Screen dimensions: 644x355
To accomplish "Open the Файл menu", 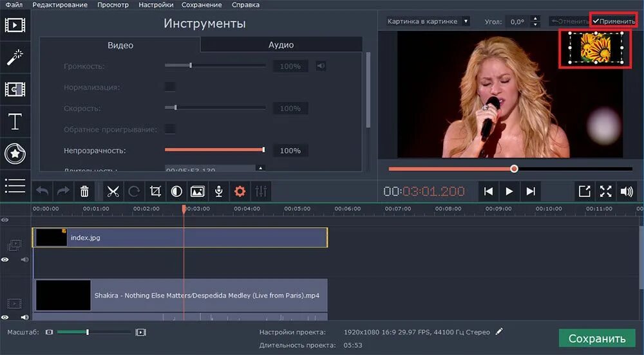I will 14,5.
